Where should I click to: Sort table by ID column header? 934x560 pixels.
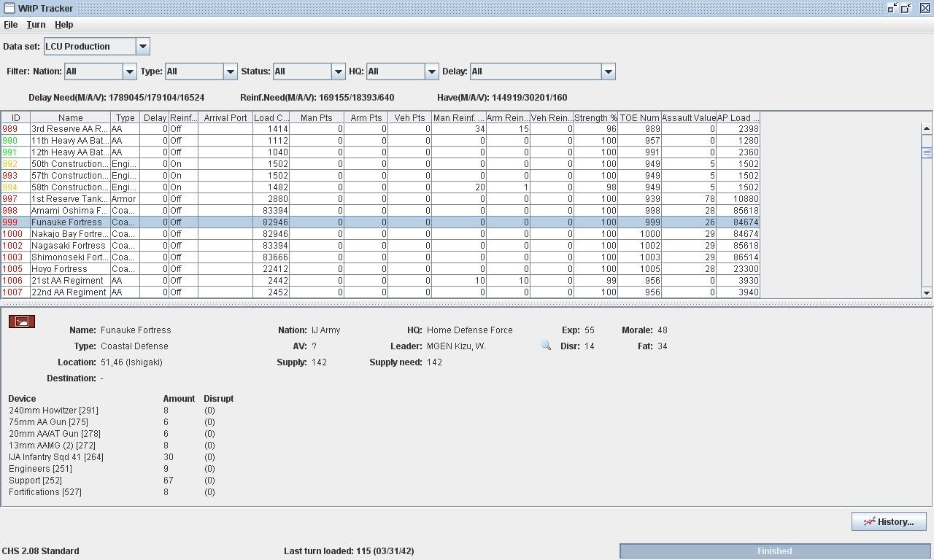tap(15, 117)
